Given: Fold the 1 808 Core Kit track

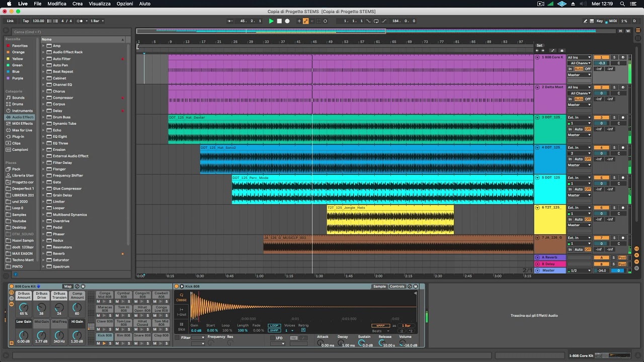Looking at the screenshot, I should tap(537, 57).
